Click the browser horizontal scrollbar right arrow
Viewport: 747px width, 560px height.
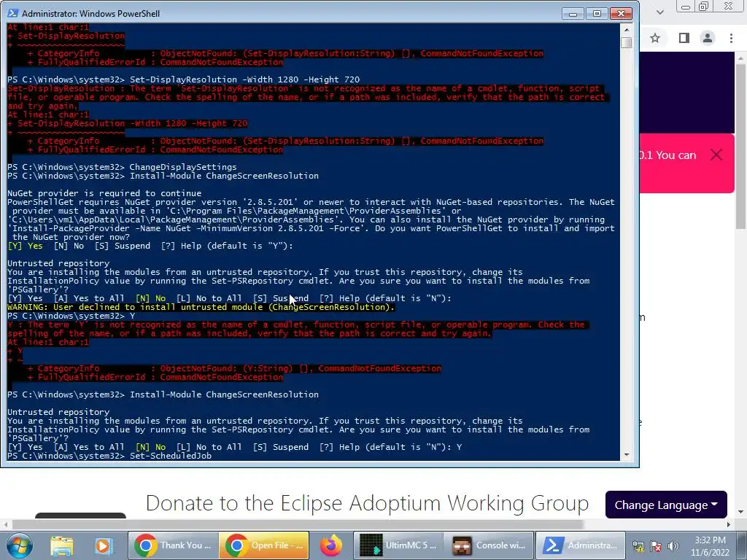(x=729, y=524)
